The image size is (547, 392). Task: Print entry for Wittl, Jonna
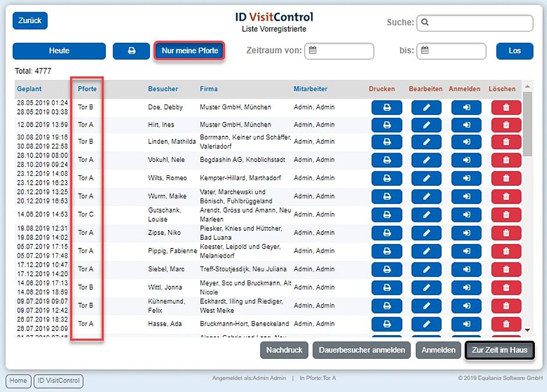[386, 287]
